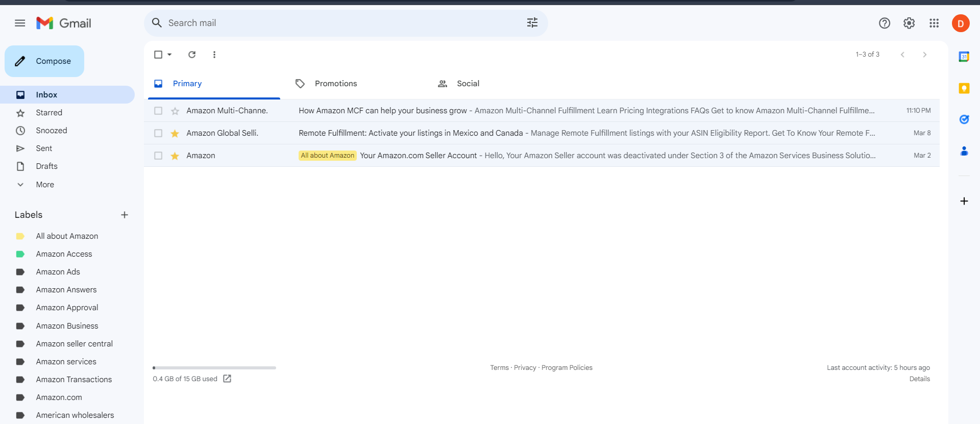Open the Amazon services label
Screen dimensions: 980x424
(66, 362)
